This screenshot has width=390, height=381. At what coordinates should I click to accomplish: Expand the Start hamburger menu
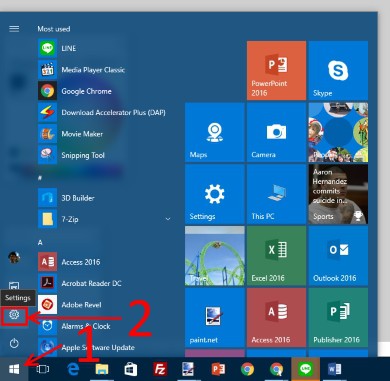click(14, 29)
